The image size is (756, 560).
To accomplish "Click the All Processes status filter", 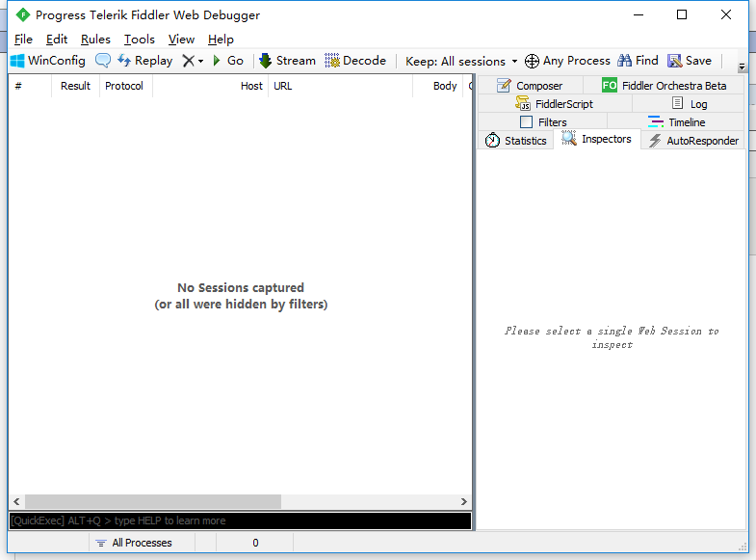I will click(142, 543).
